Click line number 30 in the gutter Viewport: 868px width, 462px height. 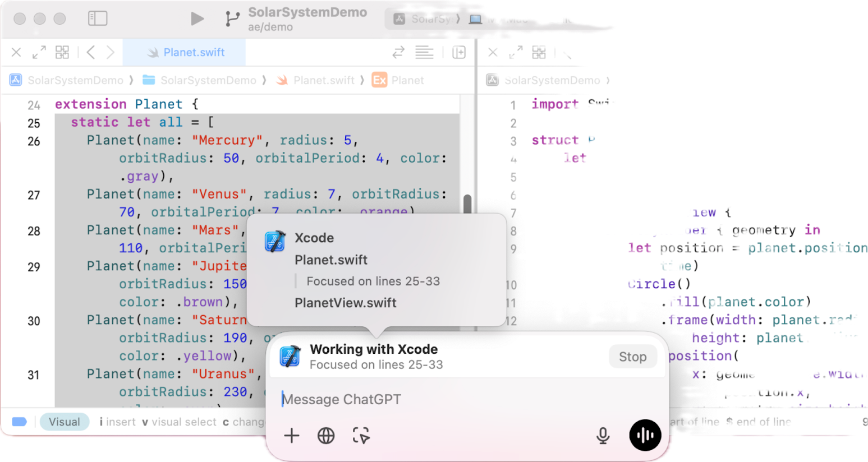[34, 321]
